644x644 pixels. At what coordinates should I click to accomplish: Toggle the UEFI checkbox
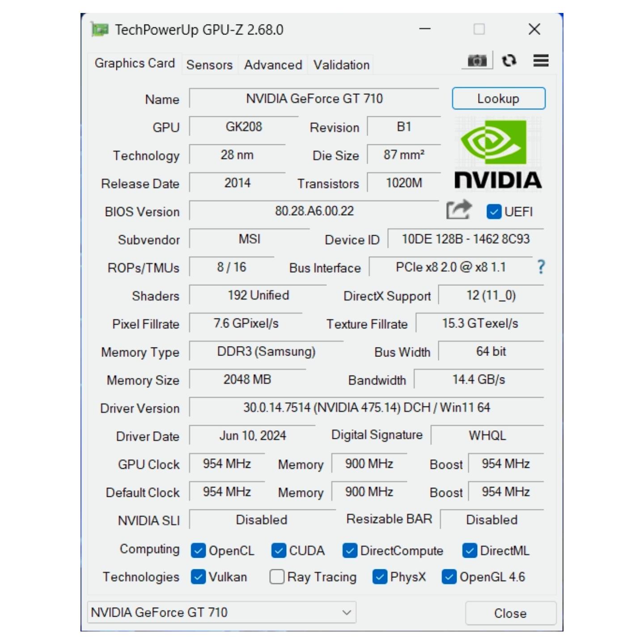[494, 212]
